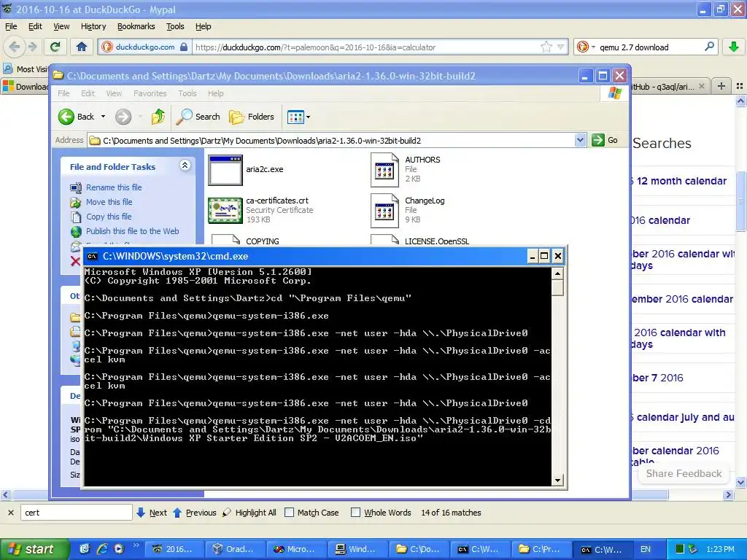Select ca-certificates.crt certificate icon
This screenshot has height=560, width=747.
[225, 210]
